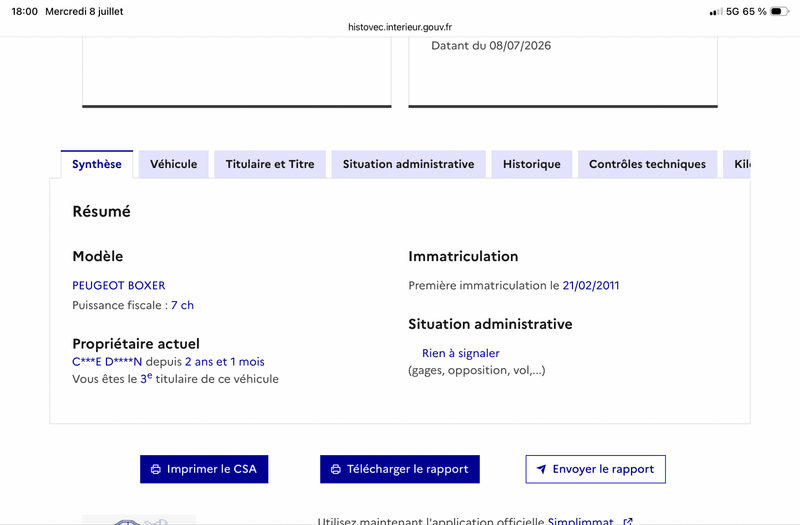Image resolution: width=800 pixels, height=525 pixels.
Task: Click Télécharger le rapport button
Action: pyautogui.click(x=400, y=469)
